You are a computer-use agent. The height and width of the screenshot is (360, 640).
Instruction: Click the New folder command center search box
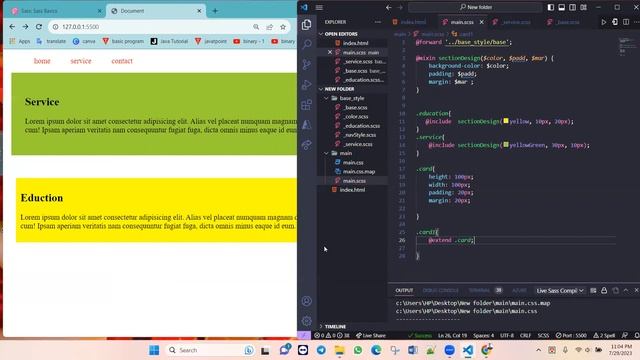pyautogui.click(x=476, y=7)
